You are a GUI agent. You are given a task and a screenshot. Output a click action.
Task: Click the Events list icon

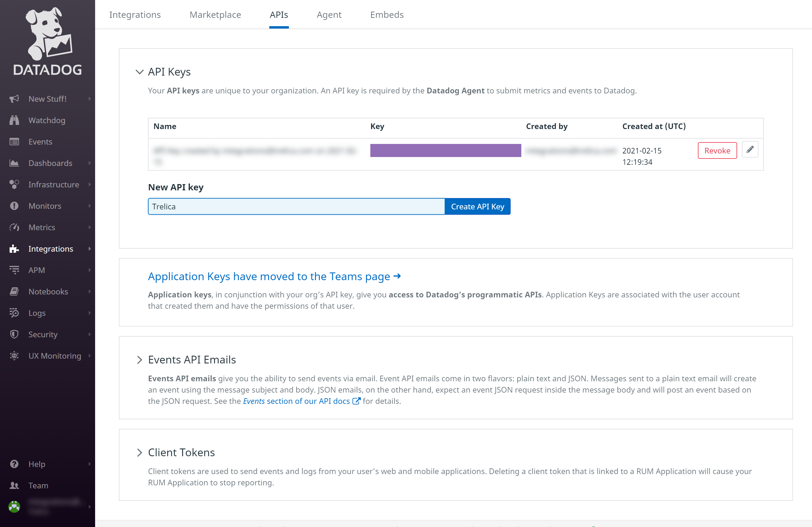14,142
